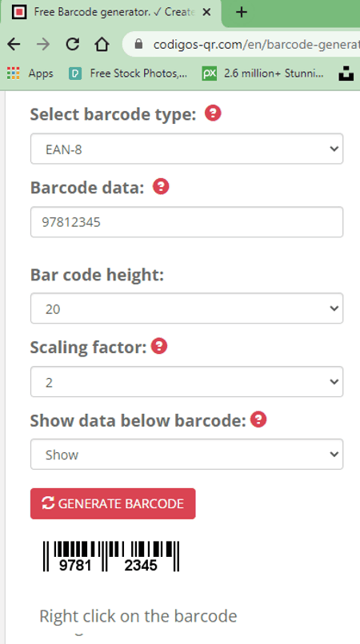Open the Scaling factor dropdown
The image size is (360, 644).
click(186, 382)
